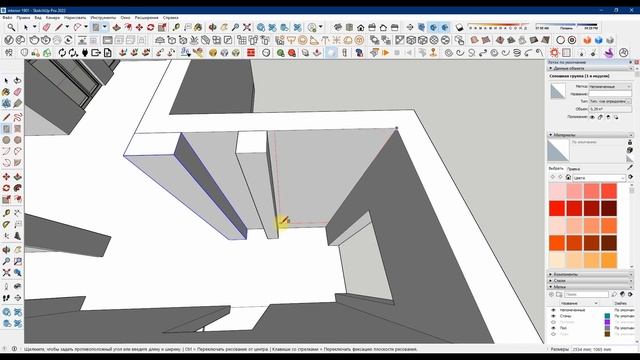Pick the Rotate tool in left palette
The height and width of the screenshot is (360, 640).
pyautogui.click(x=6, y=188)
